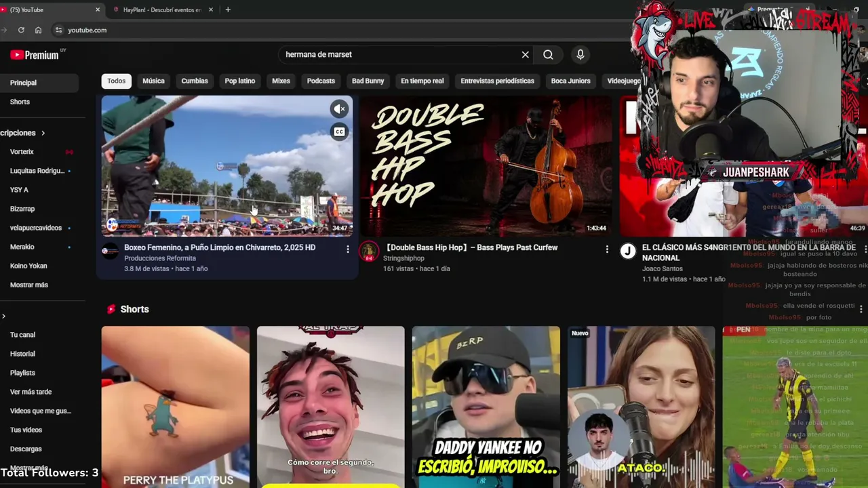Filter by Boca Juniors
The height and width of the screenshot is (488, 868).
(571, 81)
